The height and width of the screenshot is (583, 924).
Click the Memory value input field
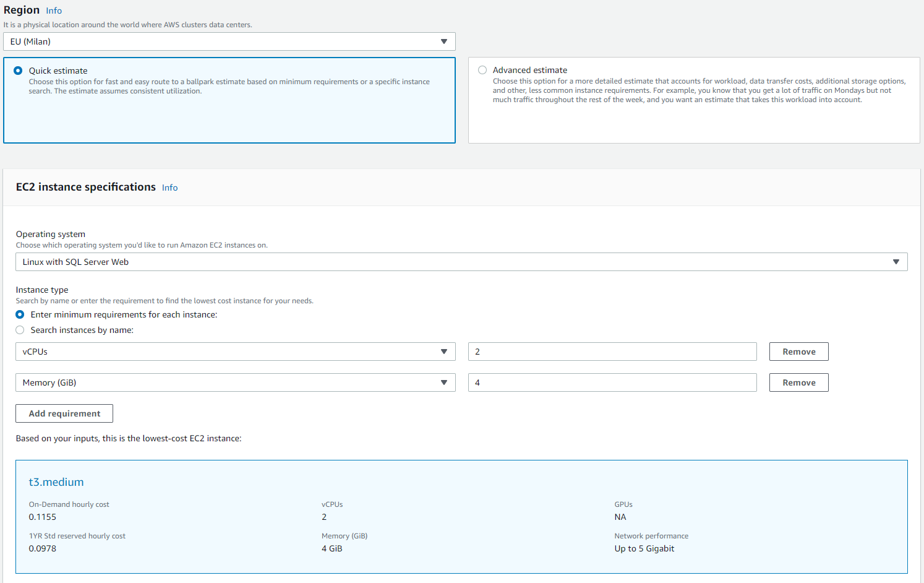click(x=612, y=382)
